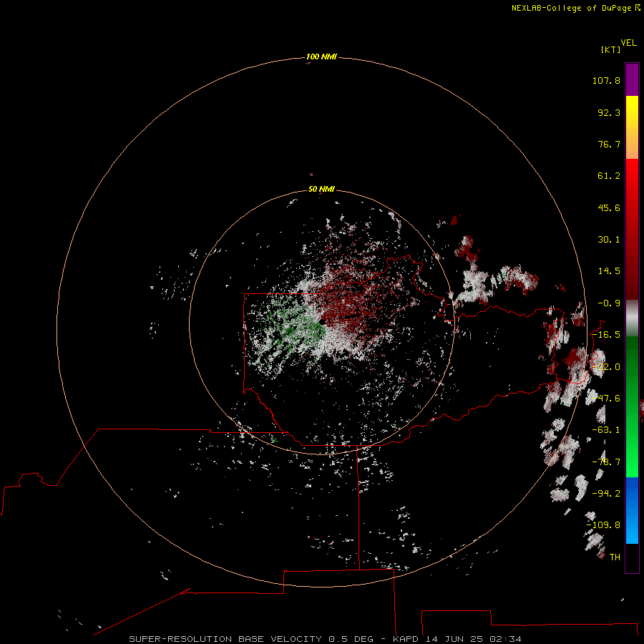Screen dimensions: 644x644
Task: Click the -47.6 legend value
Action: click(606, 399)
